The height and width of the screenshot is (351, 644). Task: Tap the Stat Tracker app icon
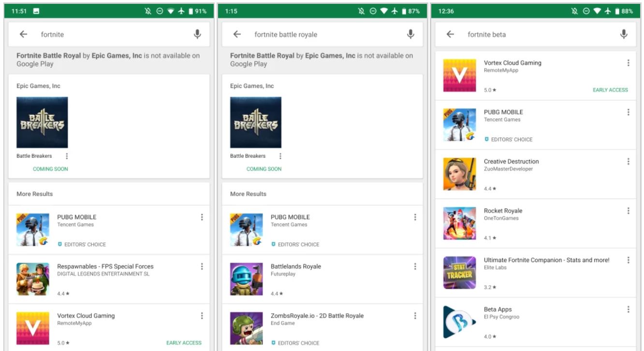pyautogui.click(x=459, y=273)
